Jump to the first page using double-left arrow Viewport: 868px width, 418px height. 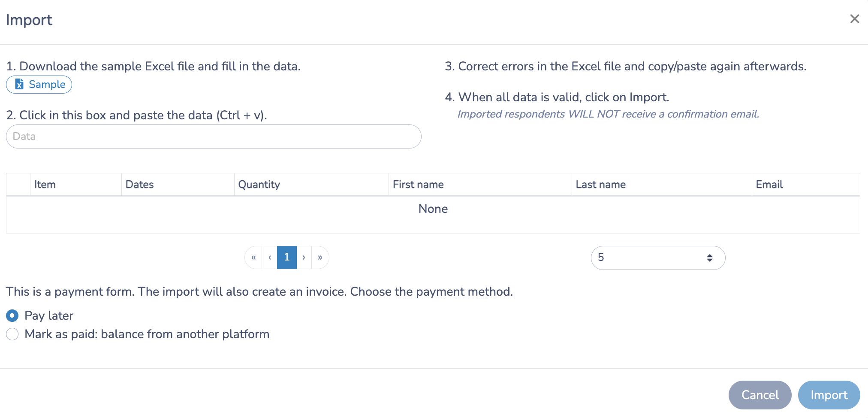(x=253, y=257)
